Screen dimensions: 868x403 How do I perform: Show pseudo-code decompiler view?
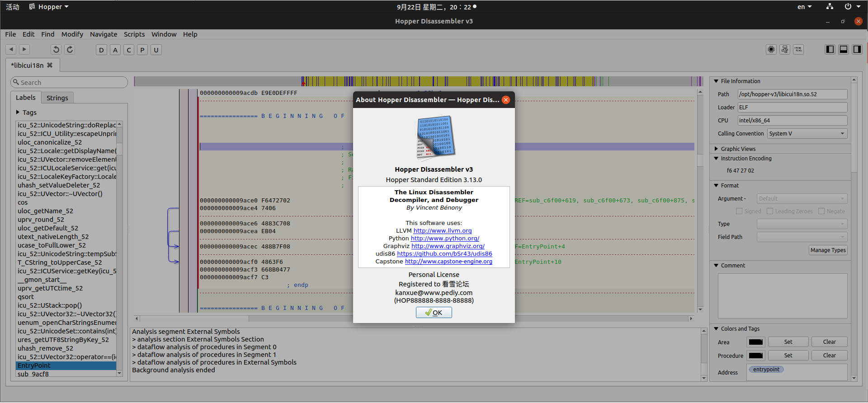[x=798, y=50]
